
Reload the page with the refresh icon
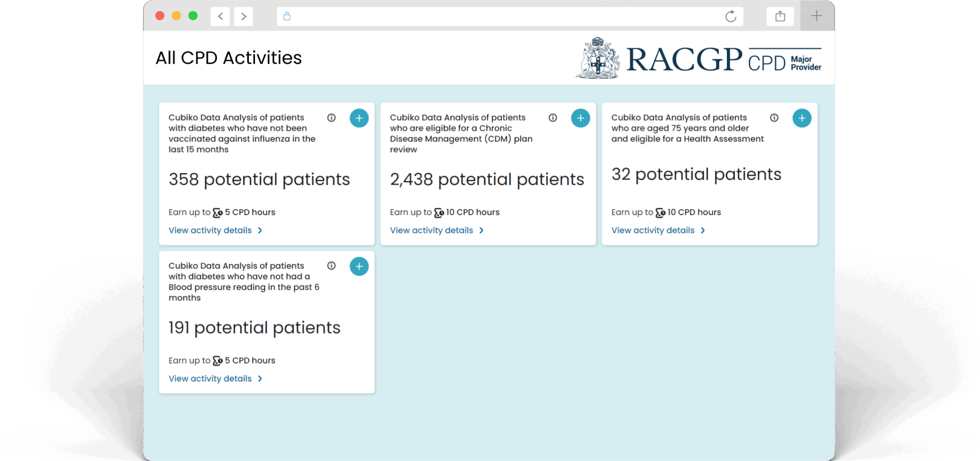(x=731, y=16)
